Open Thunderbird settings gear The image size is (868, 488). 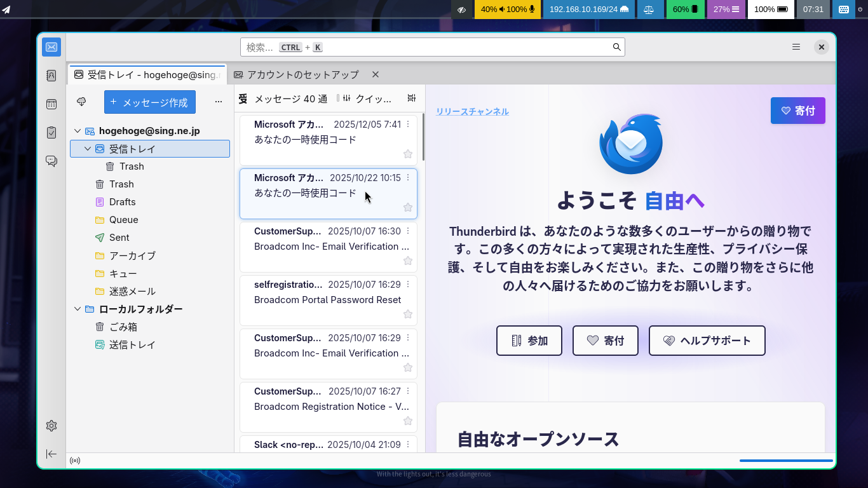coord(51,426)
